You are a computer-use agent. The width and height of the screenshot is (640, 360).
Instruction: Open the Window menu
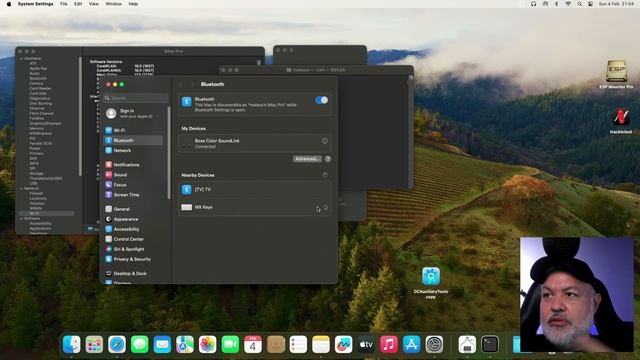[x=113, y=4]
